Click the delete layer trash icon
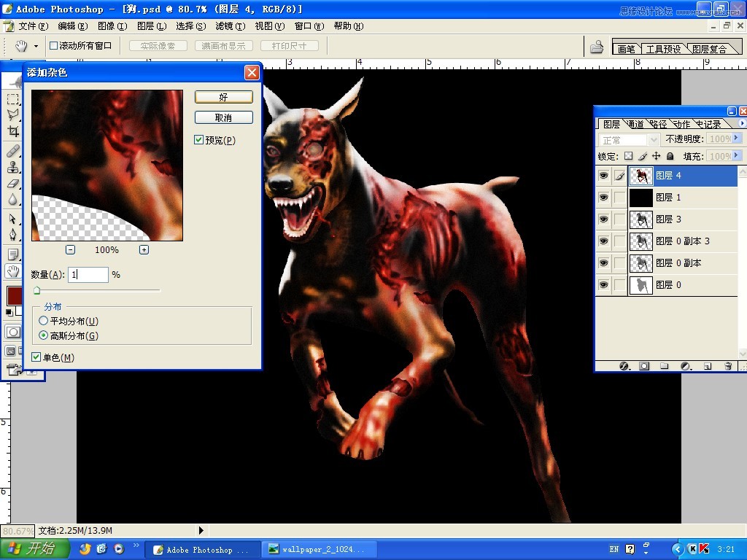747x560 pixels. 728,366
